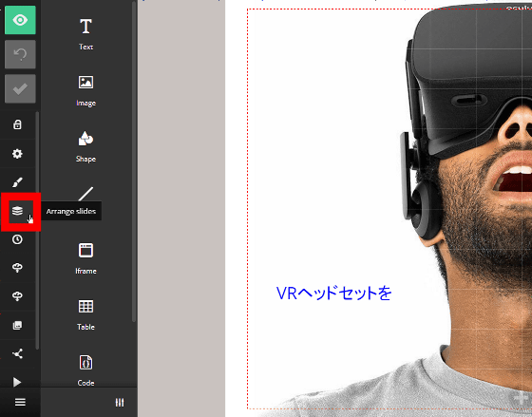
Task: Add a Table block
Action: [x=85, y=314]
